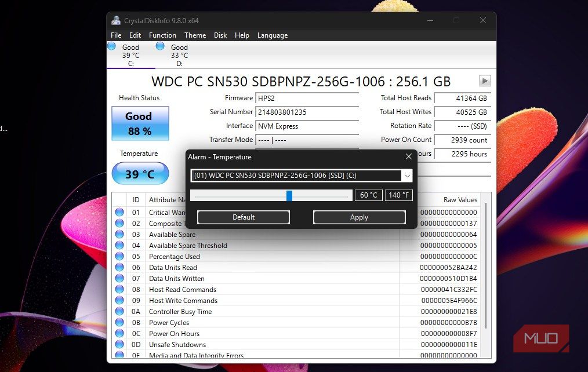
Task: Click status orb of Power On Hours row
Action: pyautogui.click(x=119, y=333)
